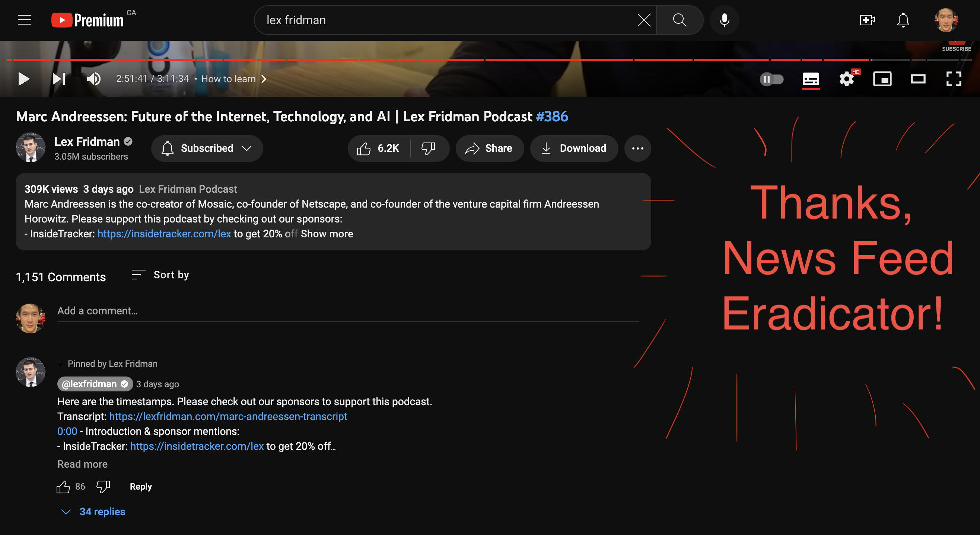Open Lex Fridman Podcast description link
The image size is (980, 535).
(x=188, y=189)
